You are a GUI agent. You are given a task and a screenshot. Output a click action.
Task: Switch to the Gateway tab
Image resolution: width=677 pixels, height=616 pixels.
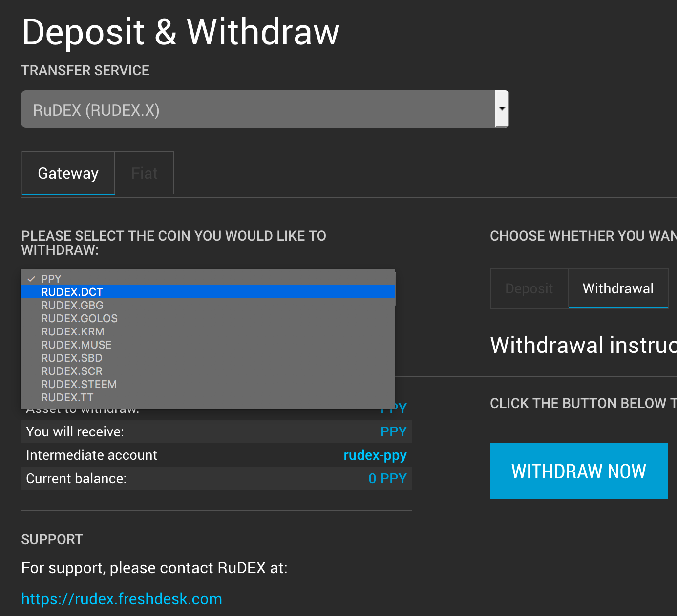68,173
